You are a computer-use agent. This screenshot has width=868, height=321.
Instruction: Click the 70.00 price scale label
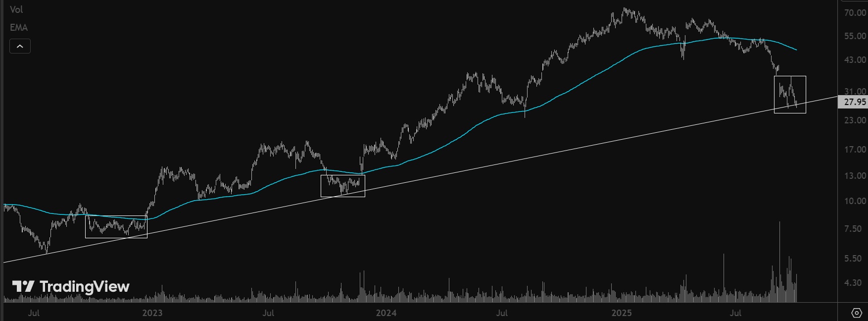point(855,13)
